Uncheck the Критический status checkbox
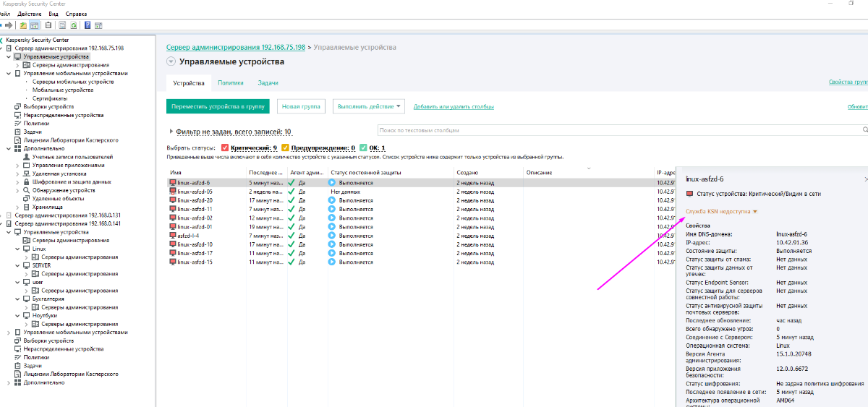The width and height of the screenshot is (868, 407). click(x=225, y=147)
